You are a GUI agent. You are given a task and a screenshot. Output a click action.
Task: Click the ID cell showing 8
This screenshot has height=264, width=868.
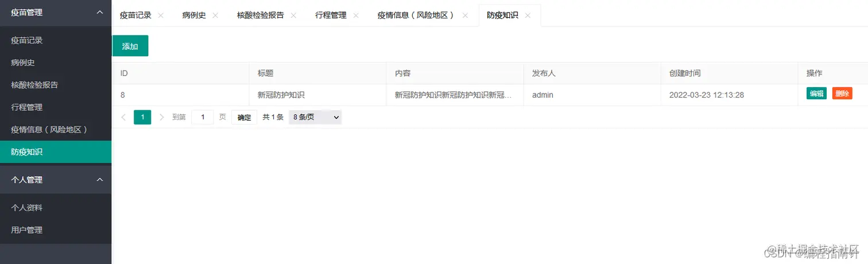(181, 95)
